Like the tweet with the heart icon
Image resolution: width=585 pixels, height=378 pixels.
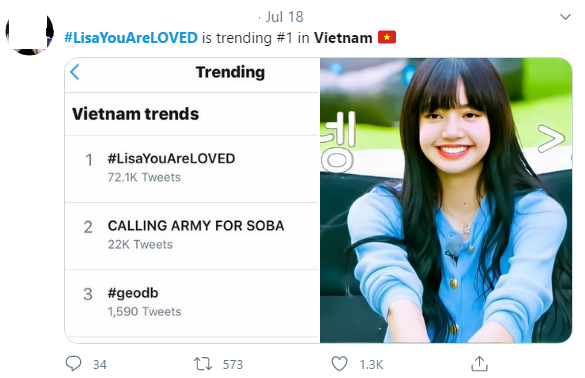tap(339, 364)
